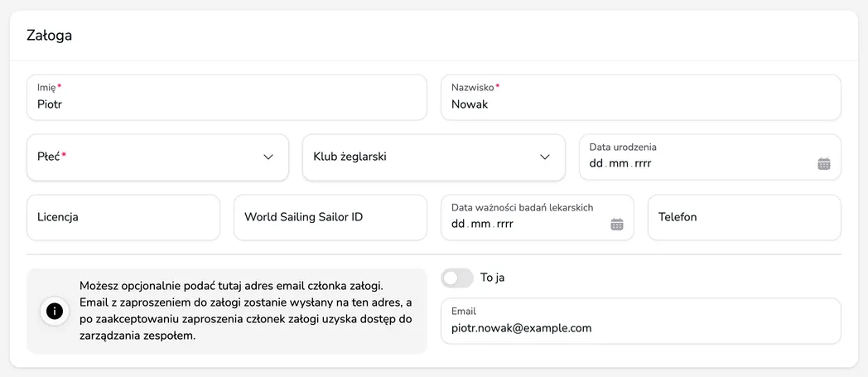Open calendar for Data ważności badań lekarskich
This screenshot has height=377, width=868.
click(617, 225)
